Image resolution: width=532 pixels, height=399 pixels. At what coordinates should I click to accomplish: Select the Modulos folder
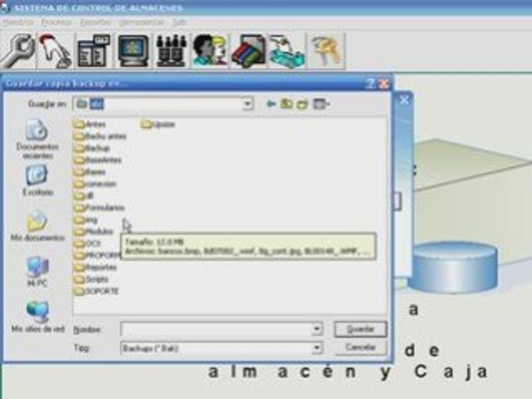pyautogui.click(x=94, y=232)
